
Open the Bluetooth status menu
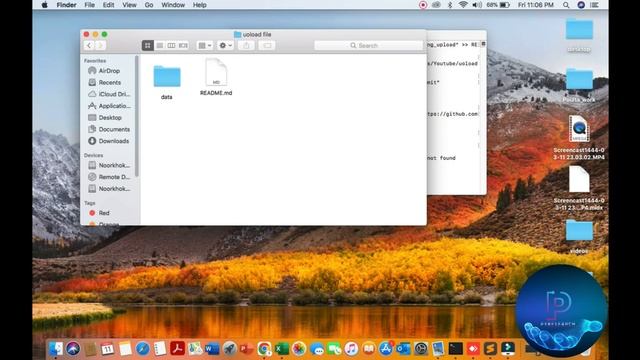click(450, 5)
